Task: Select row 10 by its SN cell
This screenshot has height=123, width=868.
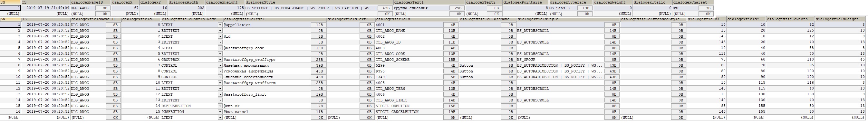Action: 10,77
